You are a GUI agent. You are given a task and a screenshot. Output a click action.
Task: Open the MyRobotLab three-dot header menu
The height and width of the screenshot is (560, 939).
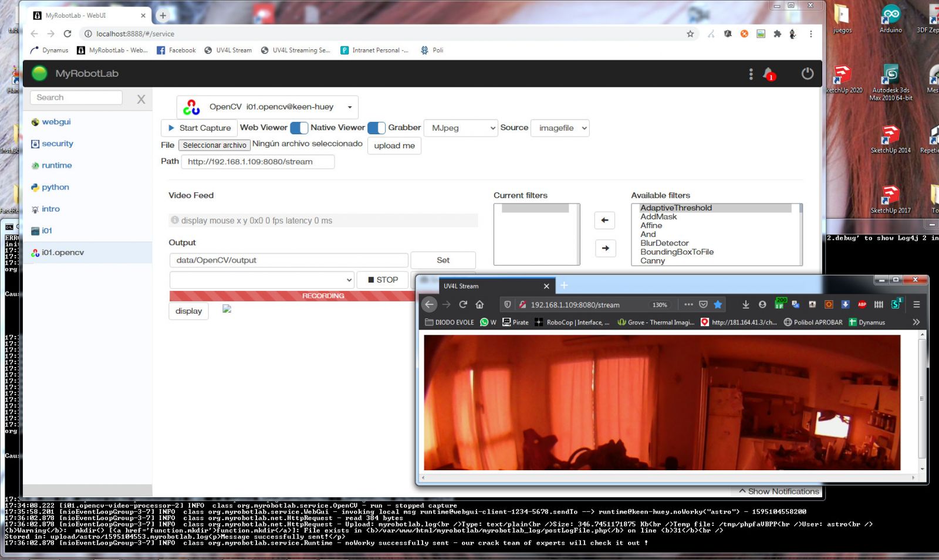[751, 74]
